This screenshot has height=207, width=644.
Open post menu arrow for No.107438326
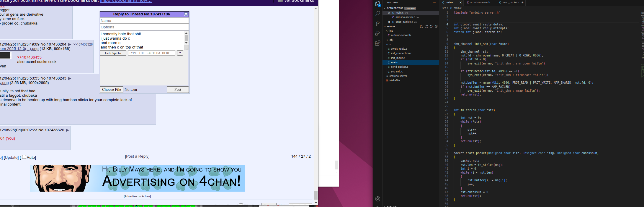[68, 130]
